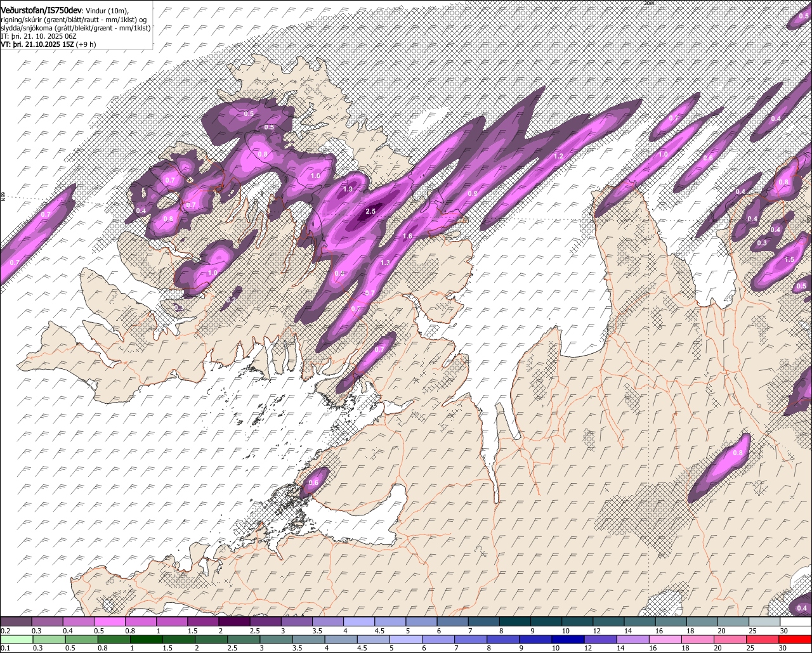Select the 1.6 snowfall value label
This screenshot has width=812, height=653.
click(407, 236)
